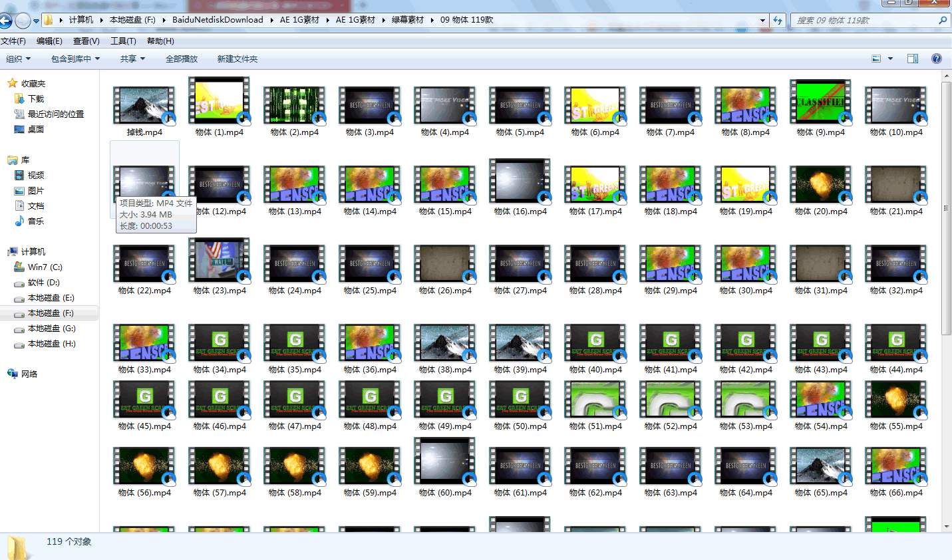Open the address bar history dropdown

pos(762,20)
